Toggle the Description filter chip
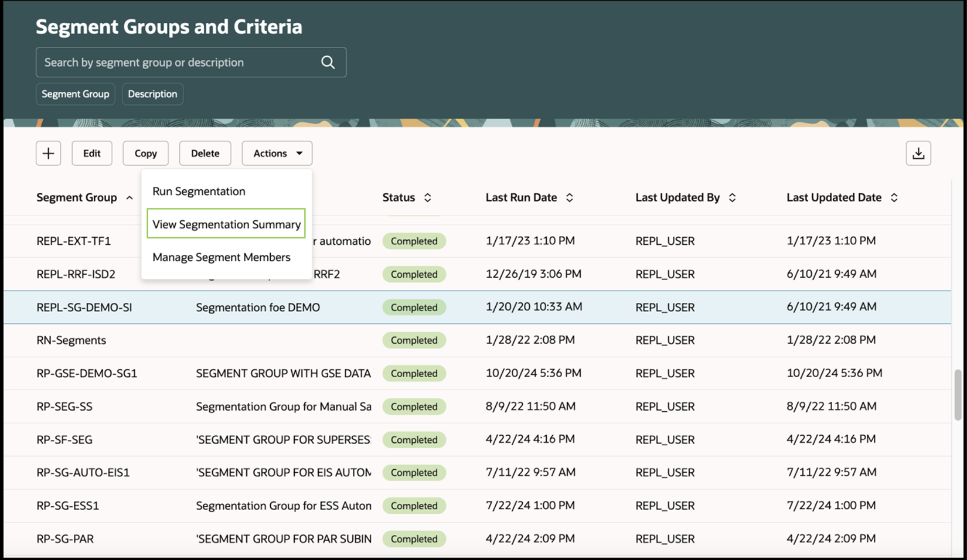Viewport: 967px width, 560px height. click(x=152, y=94)
